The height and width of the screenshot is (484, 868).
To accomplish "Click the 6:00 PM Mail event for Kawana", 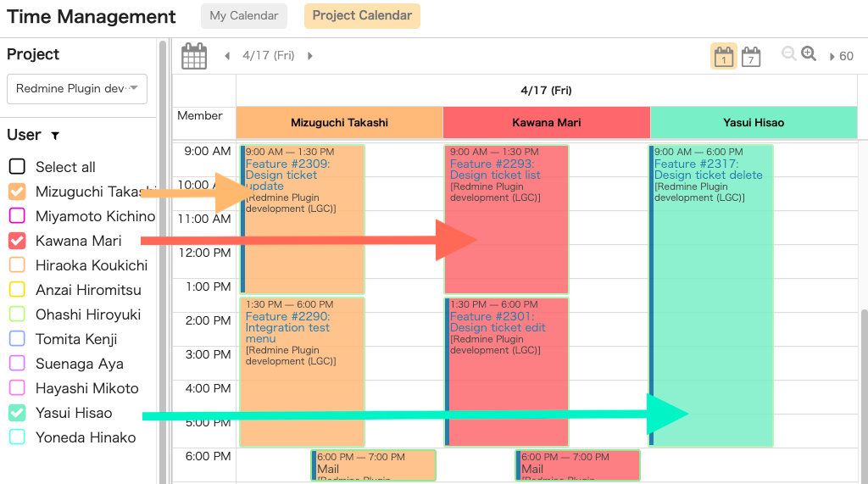I will pos(577,465).
